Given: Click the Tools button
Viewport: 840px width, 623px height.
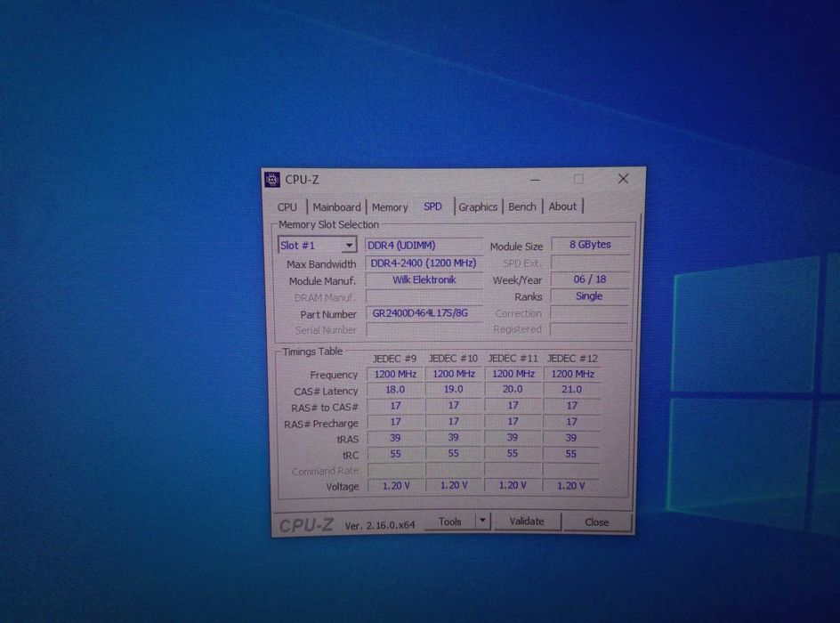Looking at the screenshot, I should click(x=450, y=522).
